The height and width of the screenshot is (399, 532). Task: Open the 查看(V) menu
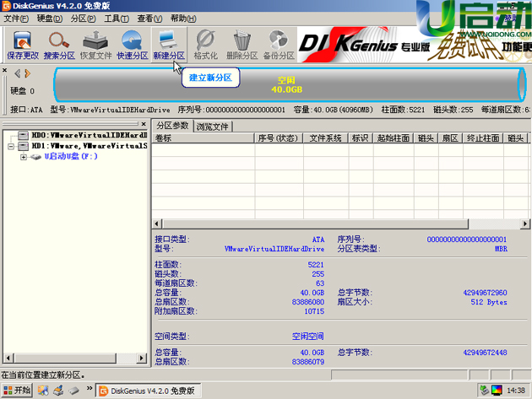149,19
